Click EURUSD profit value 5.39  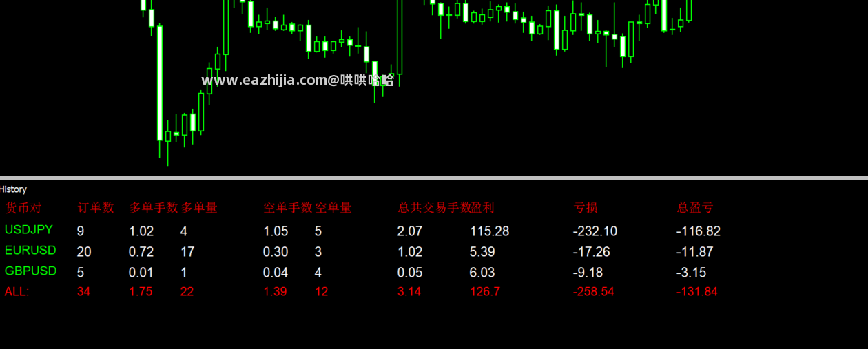pos(482,252)
